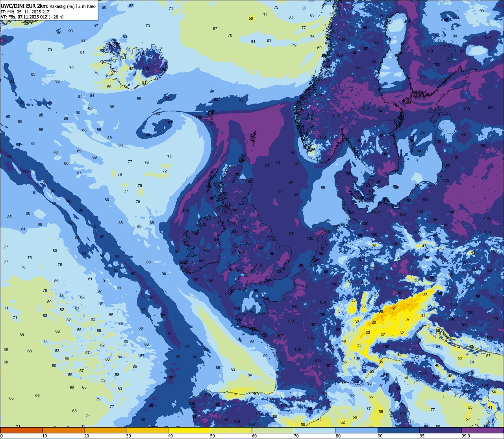Select the 30–40% golden legend swatch
This screenshot has width=504, height=439.
[x=147, y=430]
